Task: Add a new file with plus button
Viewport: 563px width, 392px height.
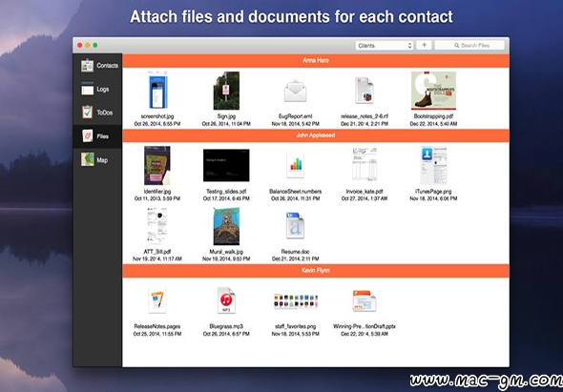Action: 424,45
